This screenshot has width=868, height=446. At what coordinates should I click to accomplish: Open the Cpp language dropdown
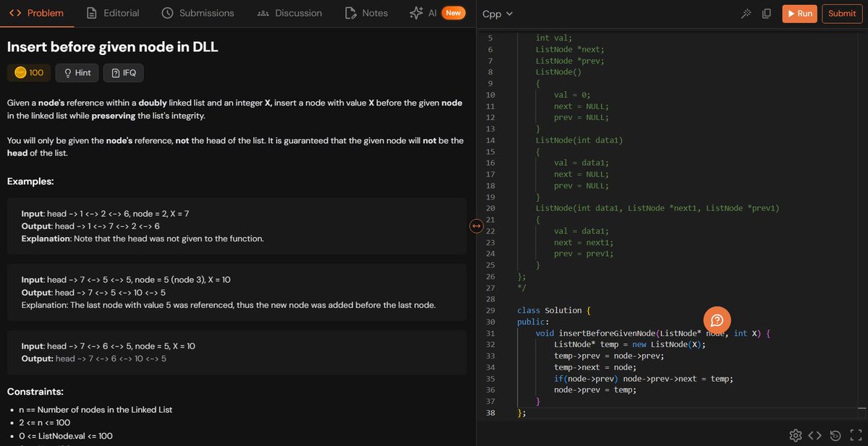pos(497,14)
